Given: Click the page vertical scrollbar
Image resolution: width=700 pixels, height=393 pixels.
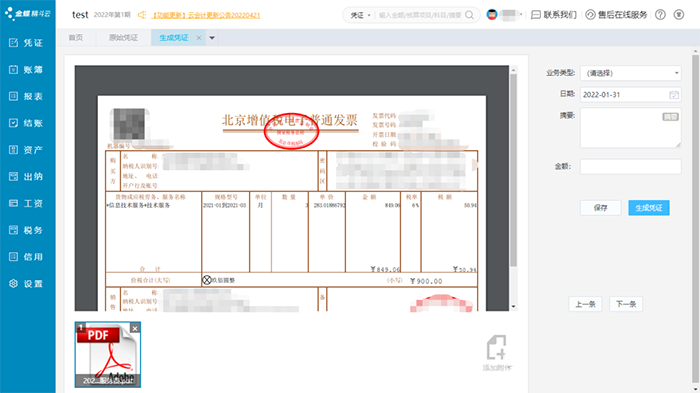Looking at the screenshot, I should click(695, 219).
